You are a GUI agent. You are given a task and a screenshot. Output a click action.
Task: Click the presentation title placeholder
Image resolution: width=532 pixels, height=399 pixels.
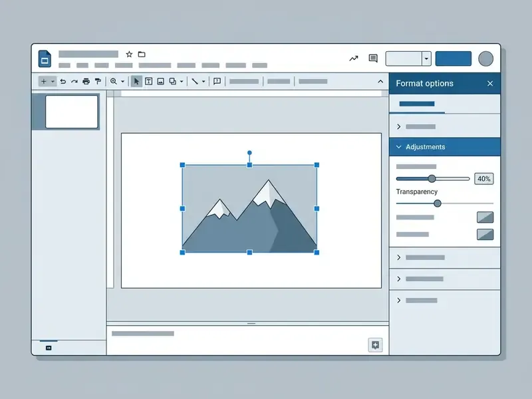[88, 55]
